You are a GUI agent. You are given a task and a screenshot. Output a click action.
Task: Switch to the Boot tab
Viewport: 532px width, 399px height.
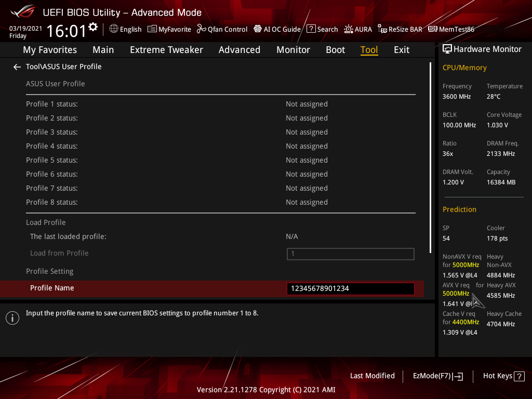click(x=335, y=50)
